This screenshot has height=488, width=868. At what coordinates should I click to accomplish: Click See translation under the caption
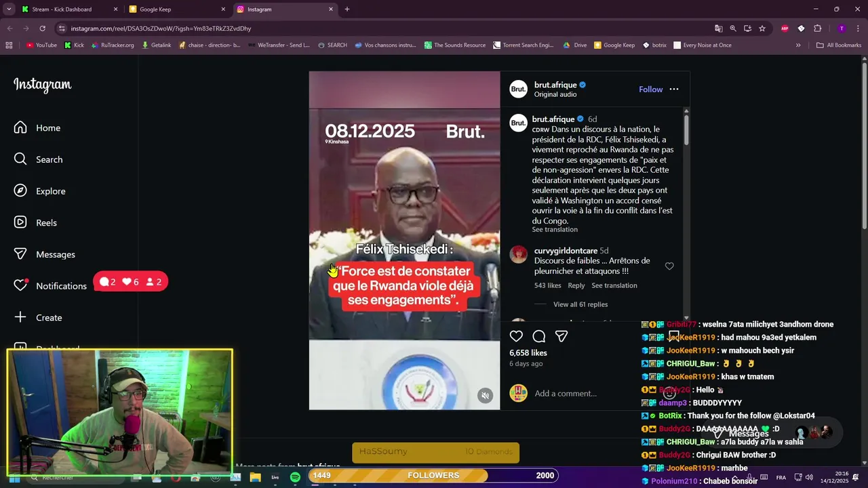click(555, 230)
